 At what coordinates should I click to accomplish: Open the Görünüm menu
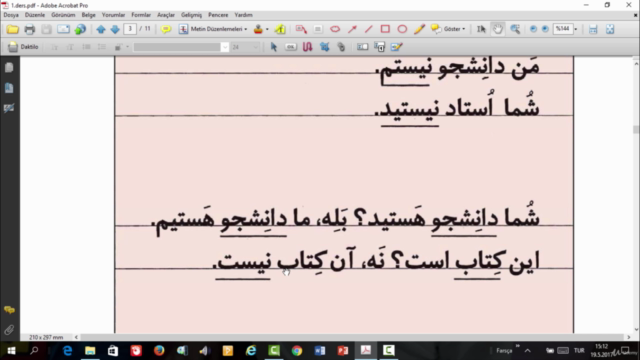click(63, 15)
